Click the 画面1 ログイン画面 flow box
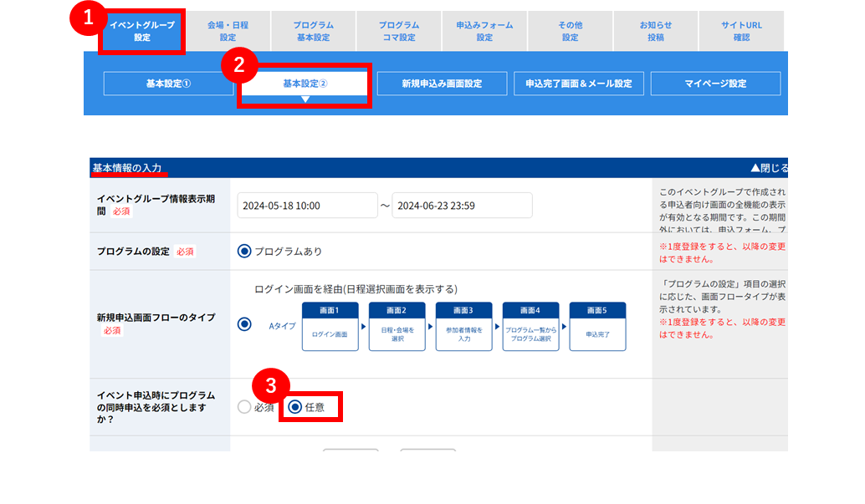 330,327
